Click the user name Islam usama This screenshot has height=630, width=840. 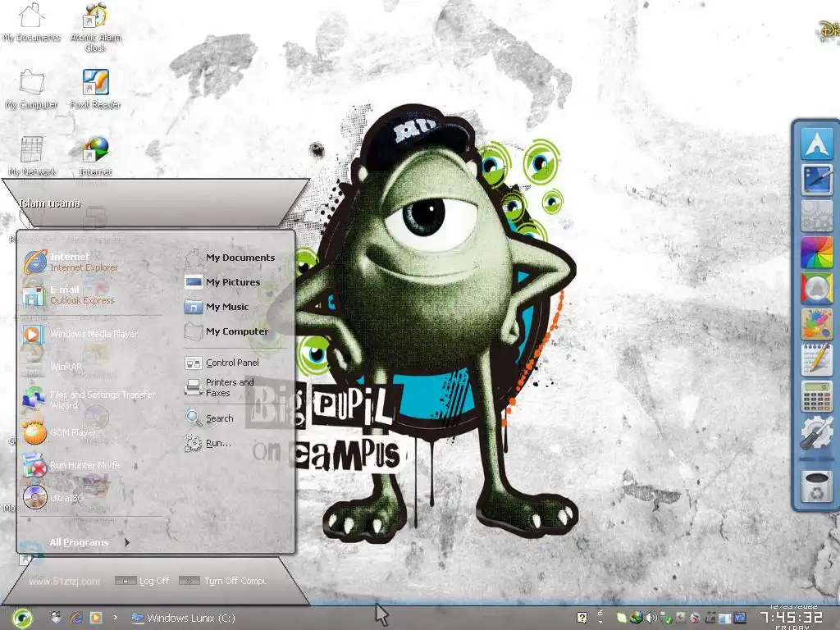coord(50,203)
